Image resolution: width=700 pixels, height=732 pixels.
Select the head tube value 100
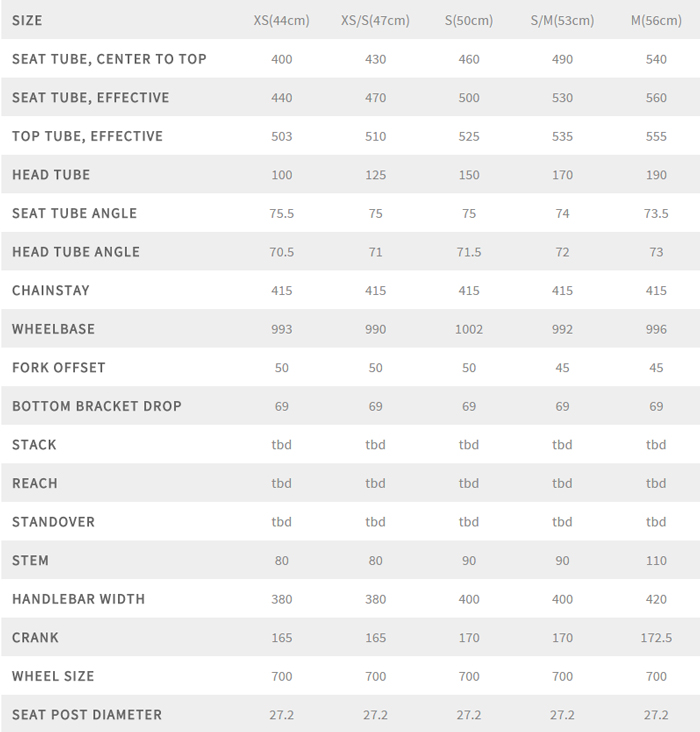click(x=282, y=175)
